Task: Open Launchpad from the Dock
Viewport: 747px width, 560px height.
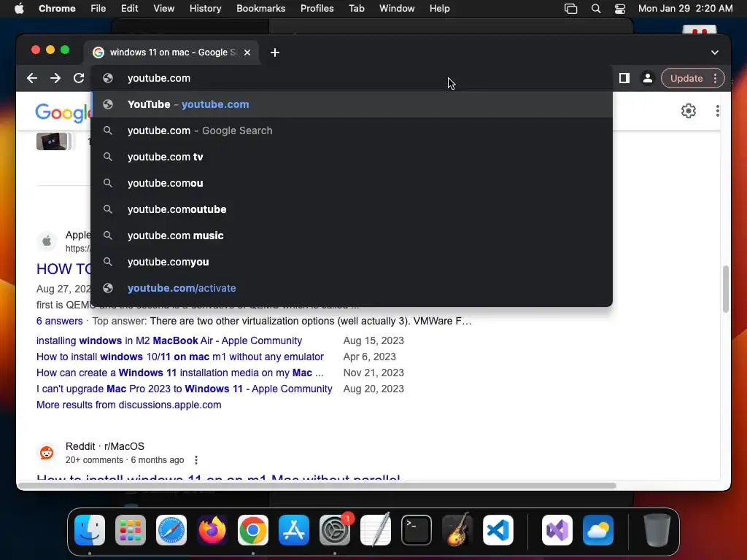Action: 130,530
